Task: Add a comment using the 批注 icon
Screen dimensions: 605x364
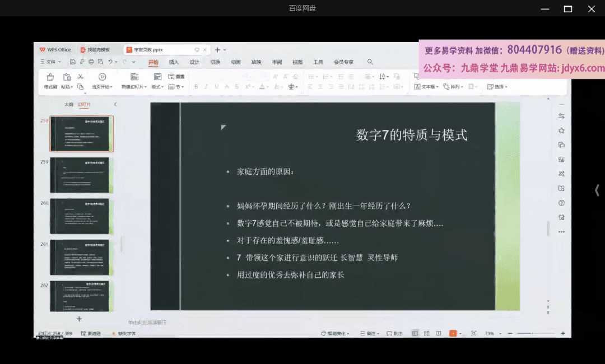Action: (394, 333)
